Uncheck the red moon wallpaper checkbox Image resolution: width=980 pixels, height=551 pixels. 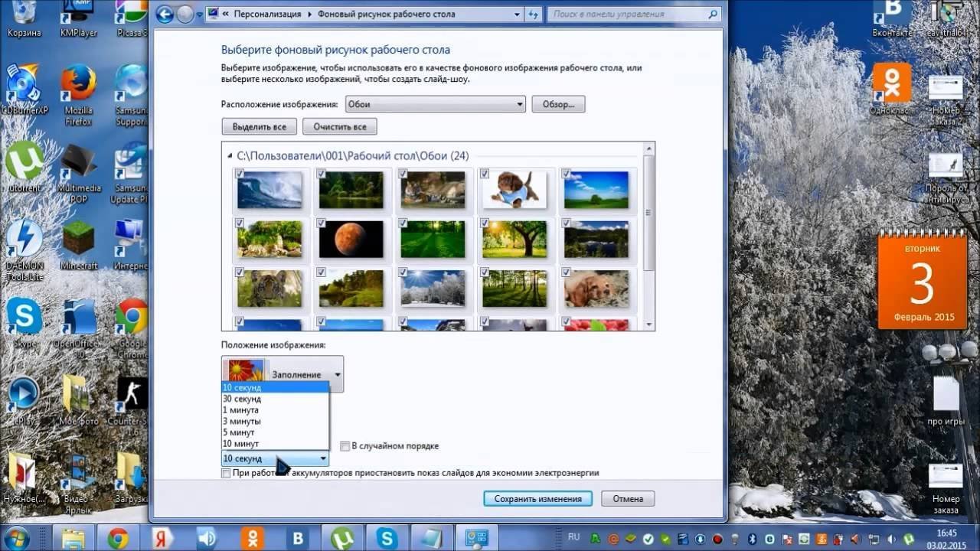[x=322, y=223]
